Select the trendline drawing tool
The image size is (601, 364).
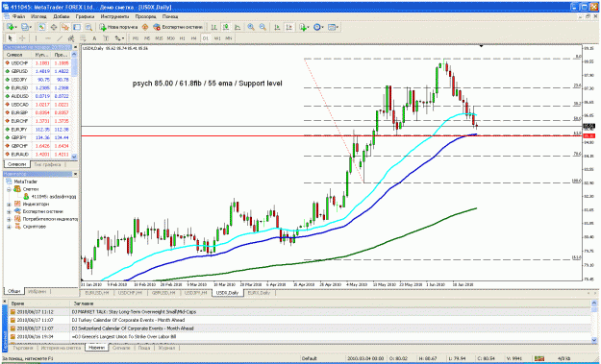click(x=60, y=38)
